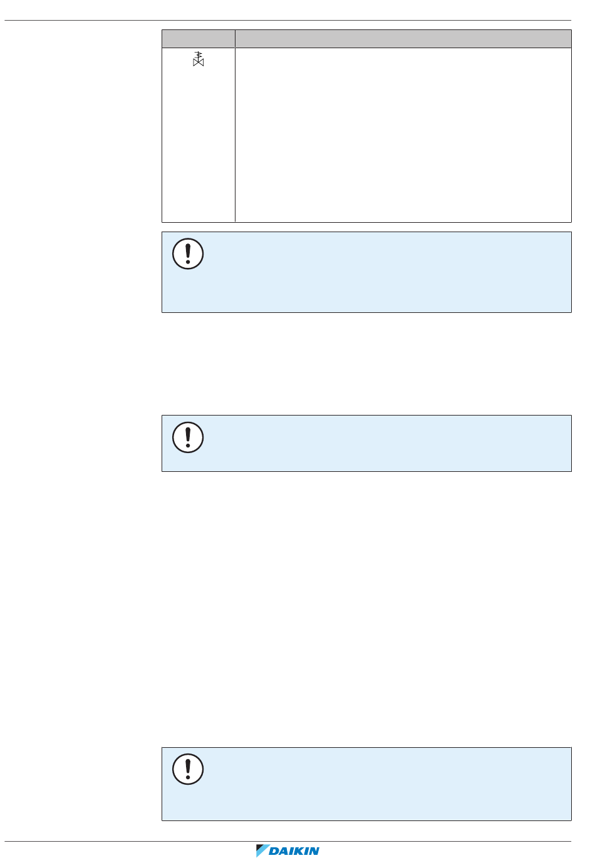The width and height of the screenshot is (595, 868).
Task: Select the footer rule above the Daikin logo
Action: (288, 841)
